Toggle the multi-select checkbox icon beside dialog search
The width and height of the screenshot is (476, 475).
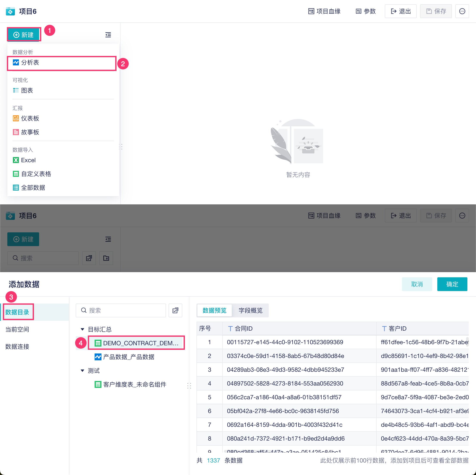pyautogui.click(x=175, y=310)
